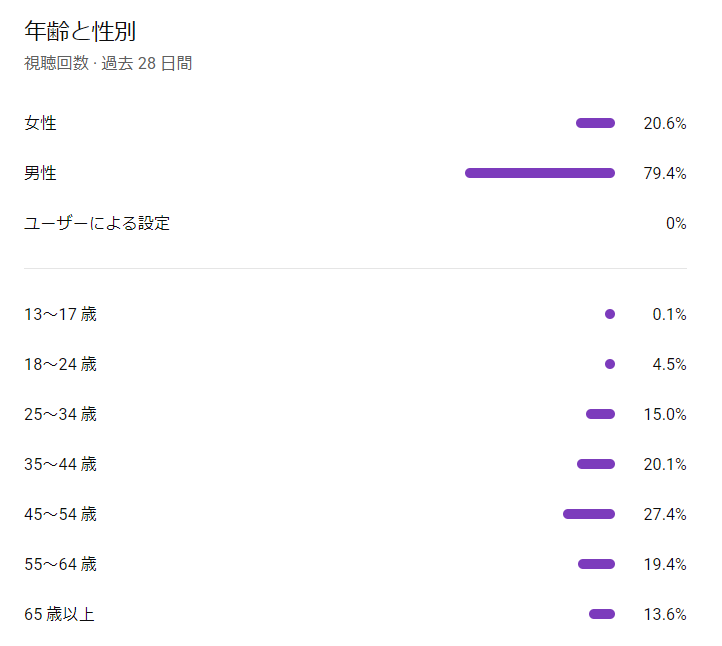
Task: Click the 視聴回数 · 過去 28 日間 subtitle
Action: [108, 63]
